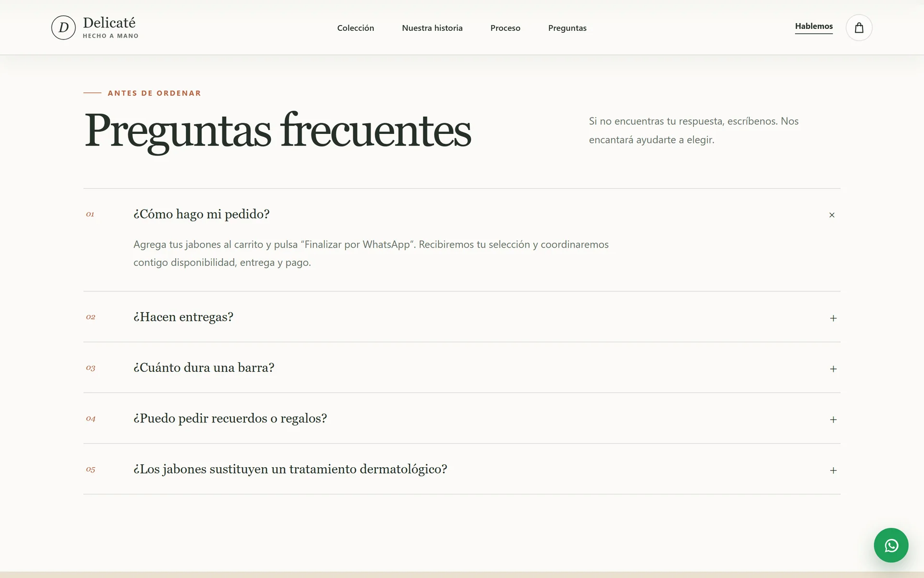The image size is (924, 578).
Task: Click the number 05 label
Action: pos(90,470)
